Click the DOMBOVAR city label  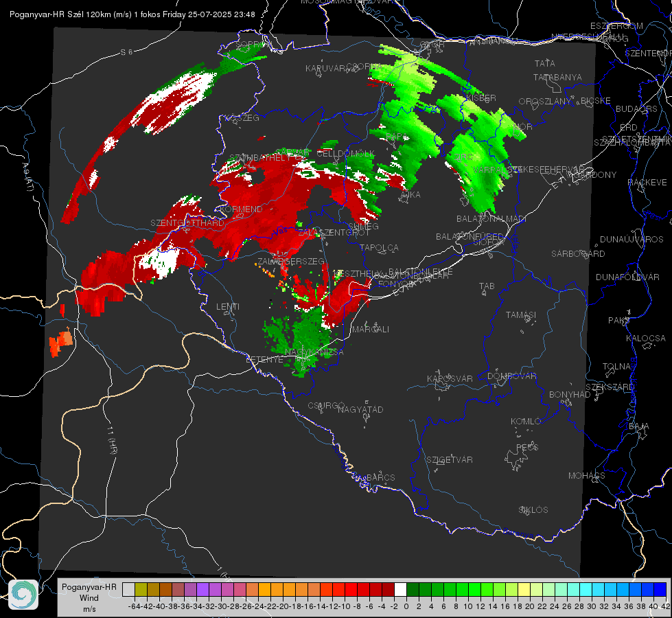(x=511, y=376)
